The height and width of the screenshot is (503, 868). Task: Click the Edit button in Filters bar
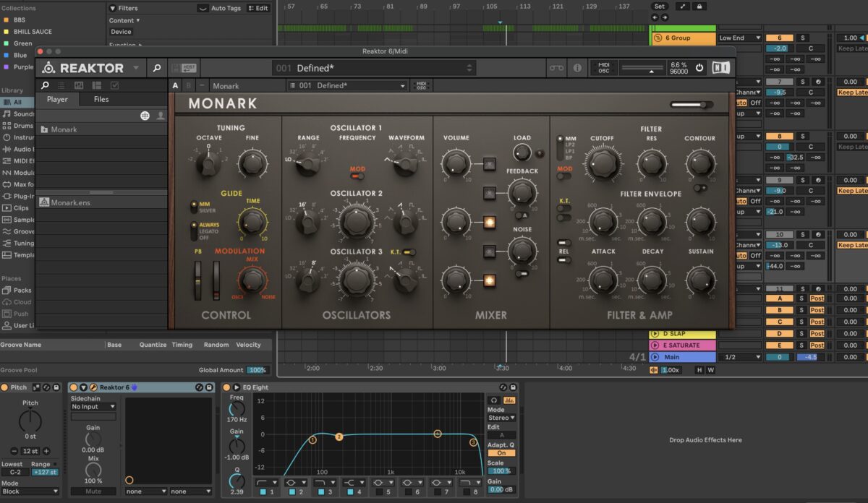point(258,8)
